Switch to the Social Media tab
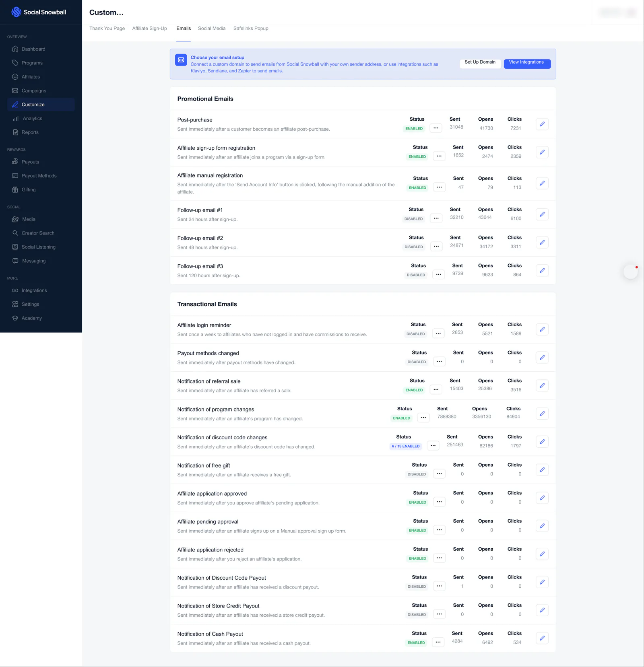 click(212, 29)
